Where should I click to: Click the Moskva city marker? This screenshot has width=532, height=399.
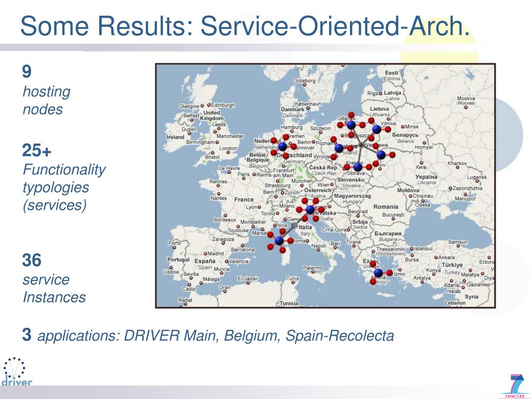pos(466,107)
